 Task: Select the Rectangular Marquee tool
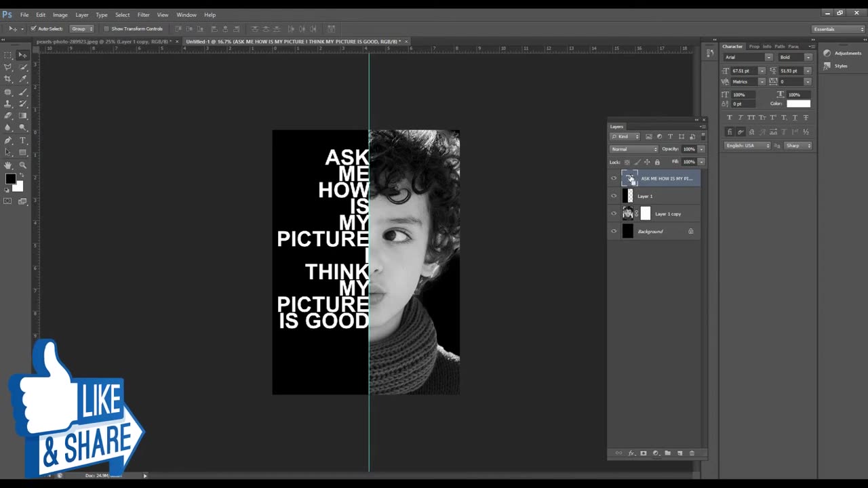click(x=7, y=56)
